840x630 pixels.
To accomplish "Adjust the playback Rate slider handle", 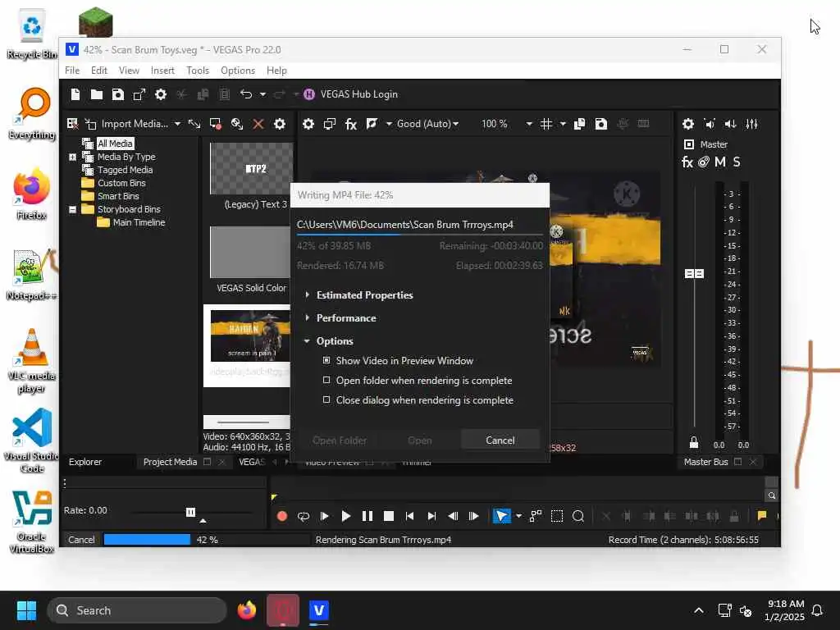I will tap(190, 512).
